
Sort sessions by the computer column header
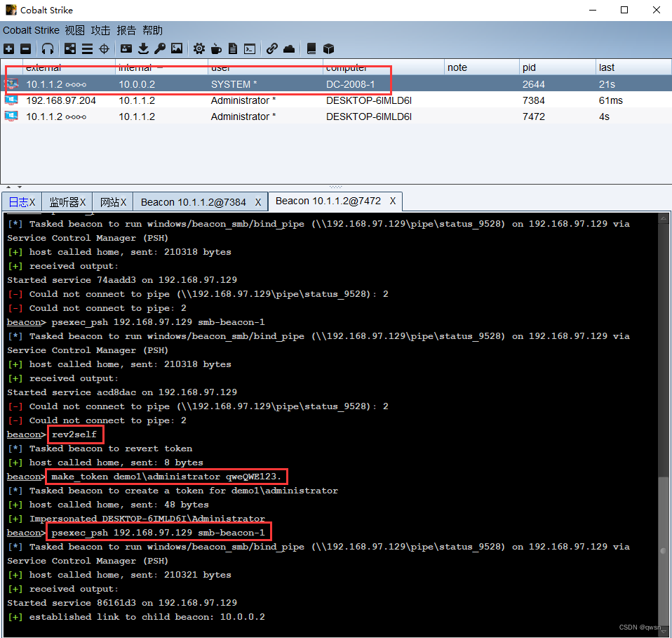tap(383, 67)
